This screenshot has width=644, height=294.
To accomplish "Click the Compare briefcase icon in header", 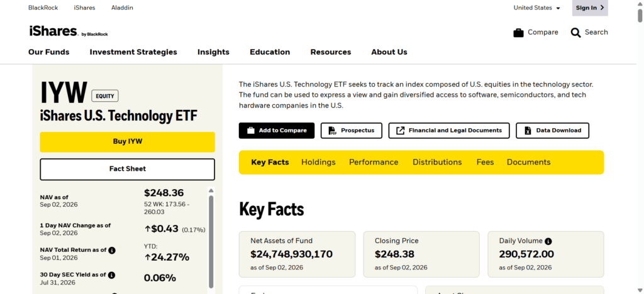I will coord(518,33).
